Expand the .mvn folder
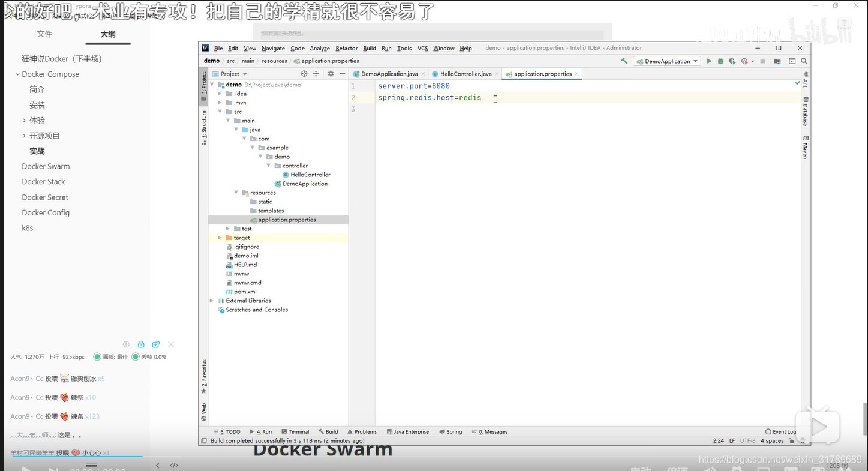868x471 pixels. tap(220, 103)
